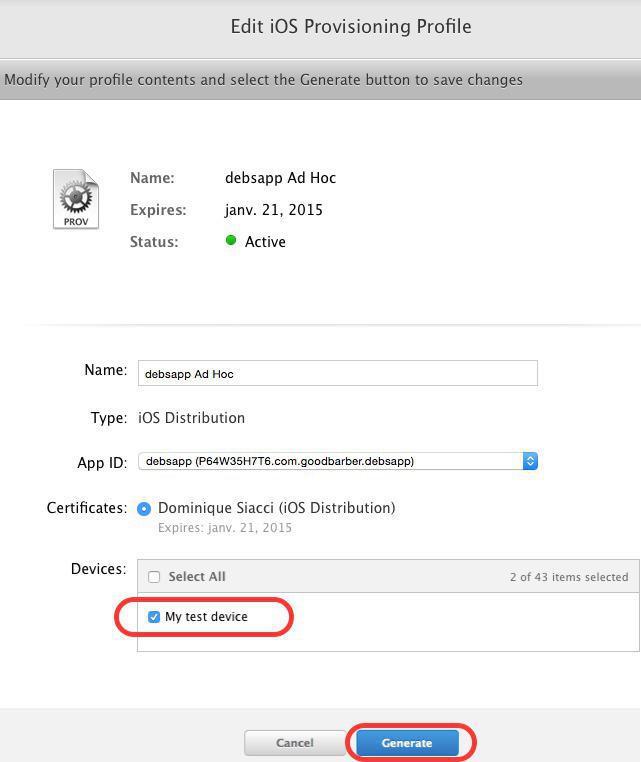641x762 pixels.
Task: Click the 'Edit iOS Provisioning Profile' title
Action: click(x=350, y=26)
